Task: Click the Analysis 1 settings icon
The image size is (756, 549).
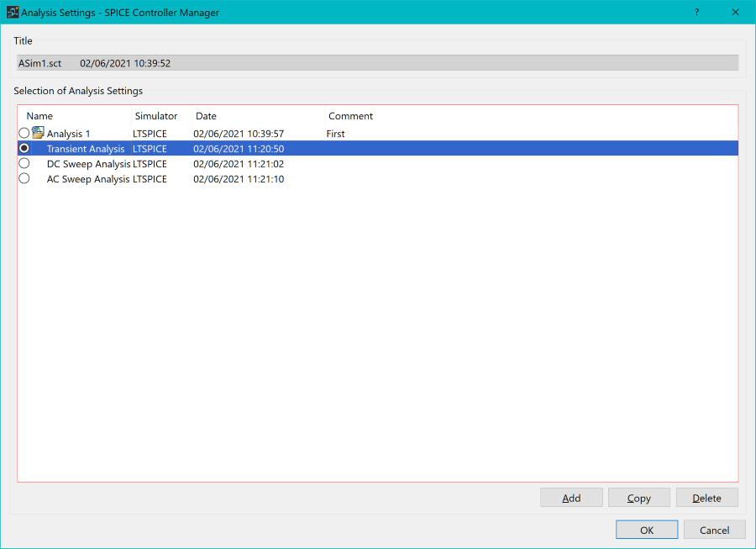Action: 38,133
